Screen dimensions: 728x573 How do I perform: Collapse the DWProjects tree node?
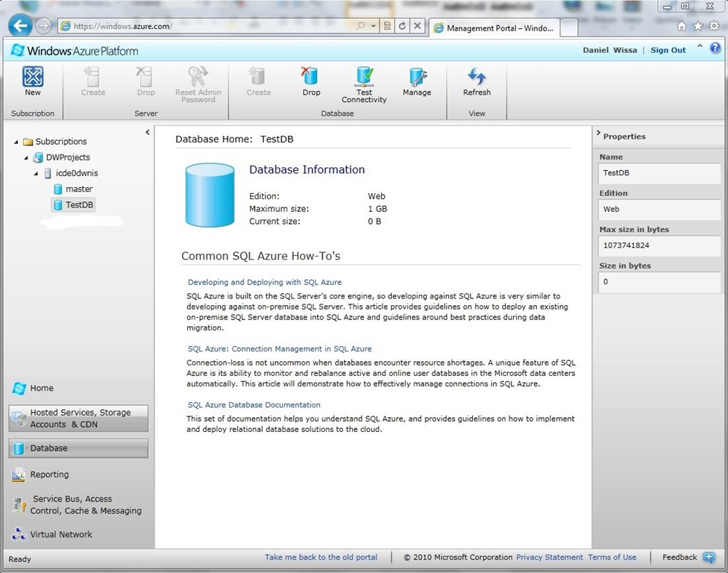(x=26, y=158)
